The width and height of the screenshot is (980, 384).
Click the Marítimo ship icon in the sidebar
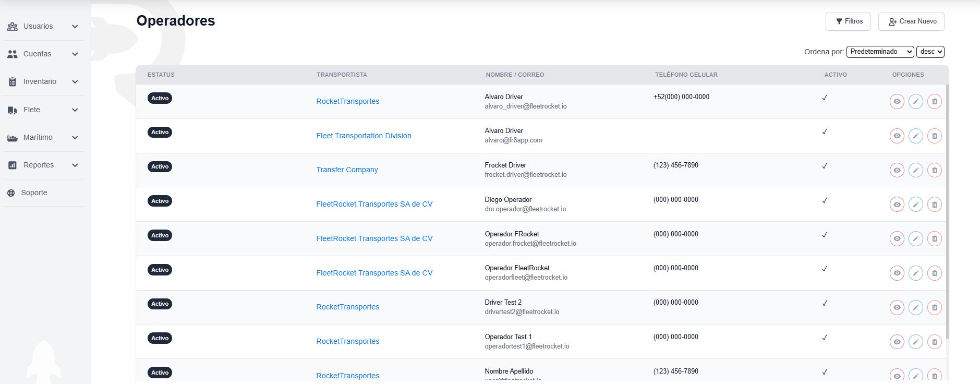pyautogui.click(x=13, y=138)
